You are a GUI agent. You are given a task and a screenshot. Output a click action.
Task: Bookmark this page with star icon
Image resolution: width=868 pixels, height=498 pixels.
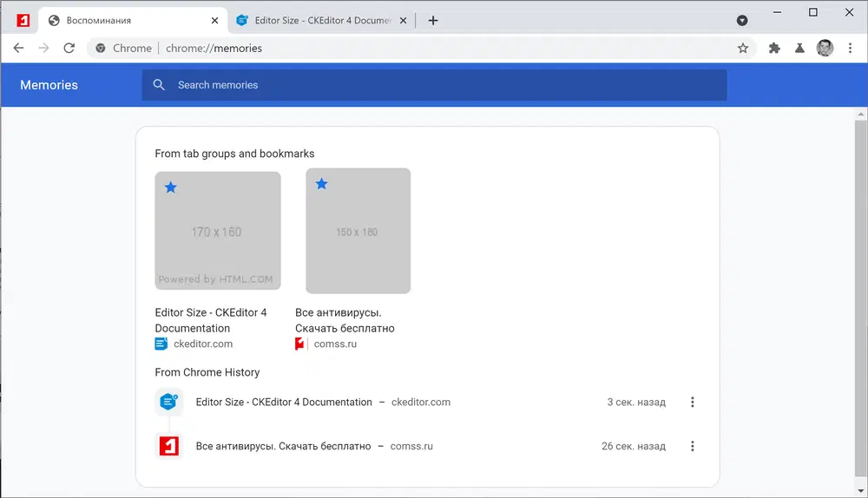[743, 48]
